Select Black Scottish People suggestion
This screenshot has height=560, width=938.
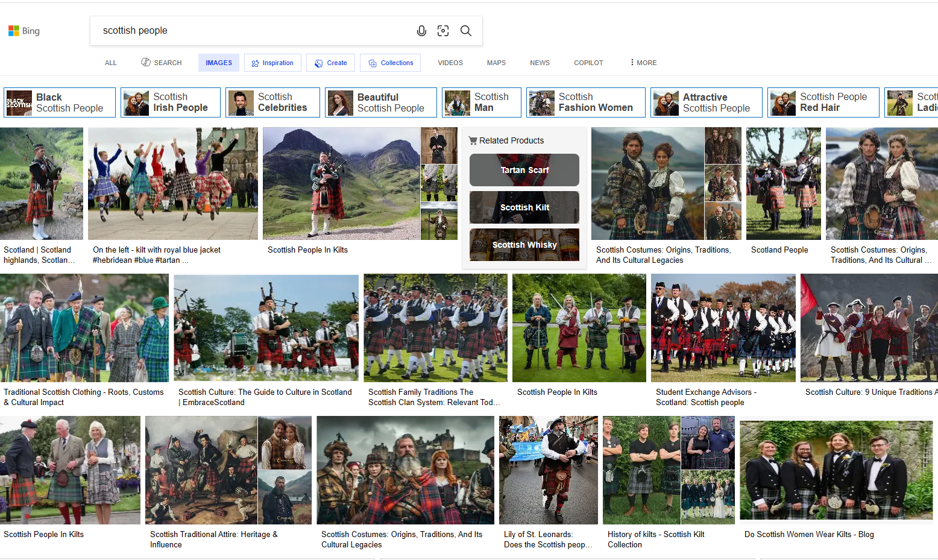(60, 102)
